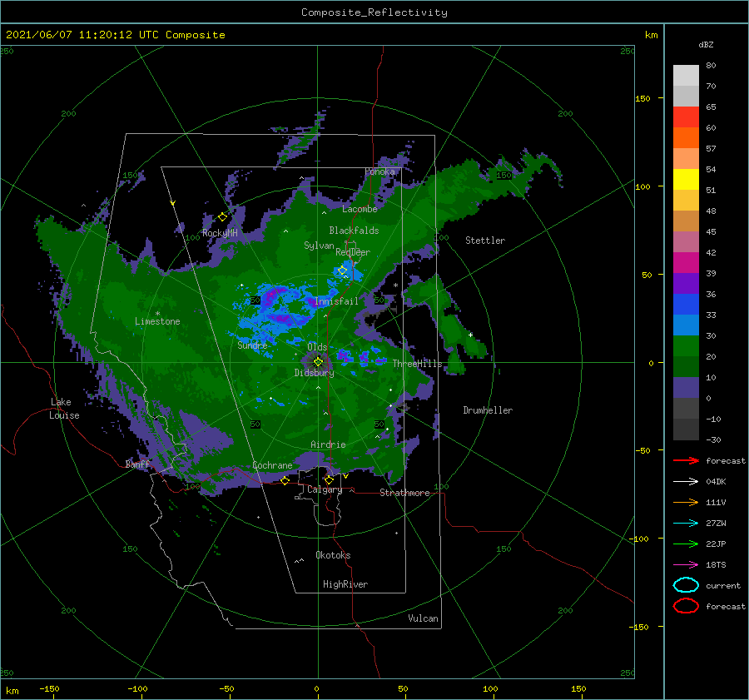Click the Banff map label
This screenshot has width=749, height=700.
(137, 464)
